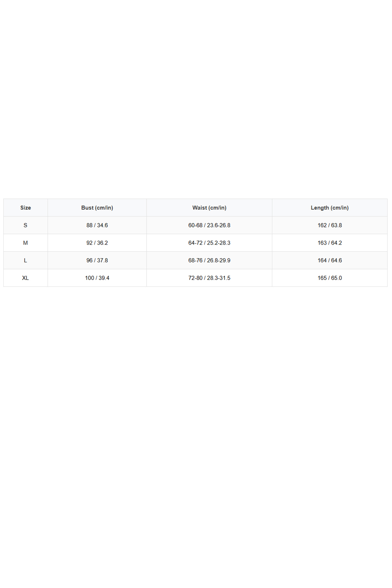
Task: Click the Size column header
Action: (x=26, y=208)
